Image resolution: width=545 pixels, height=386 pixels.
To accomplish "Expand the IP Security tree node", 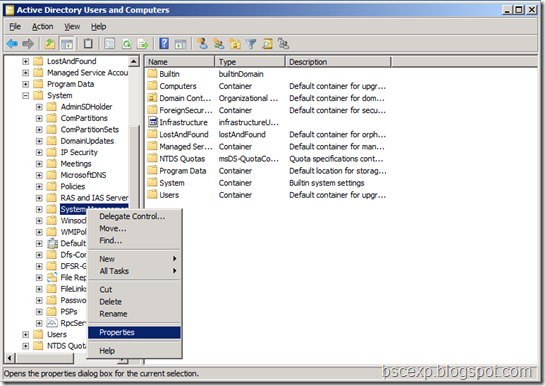I will click(x=39, y=152).
